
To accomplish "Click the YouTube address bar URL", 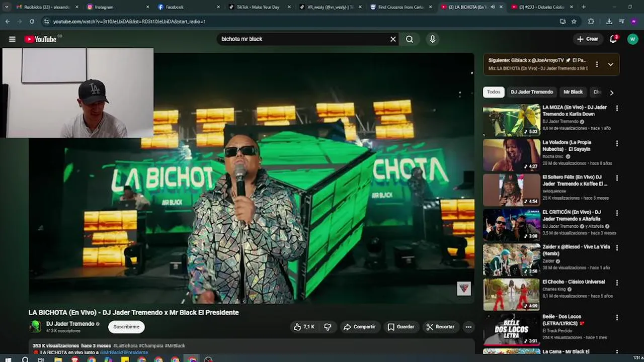I will pos(129,22).
